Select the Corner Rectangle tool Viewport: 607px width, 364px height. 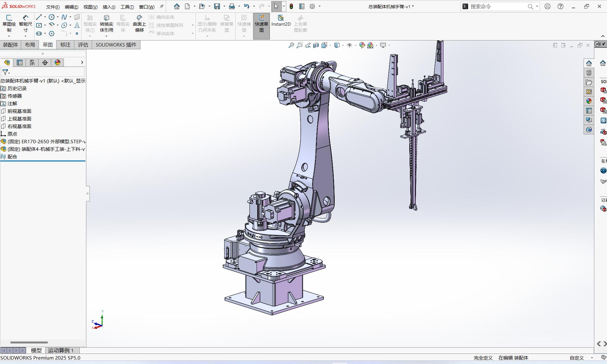click(x=39, y=25)
